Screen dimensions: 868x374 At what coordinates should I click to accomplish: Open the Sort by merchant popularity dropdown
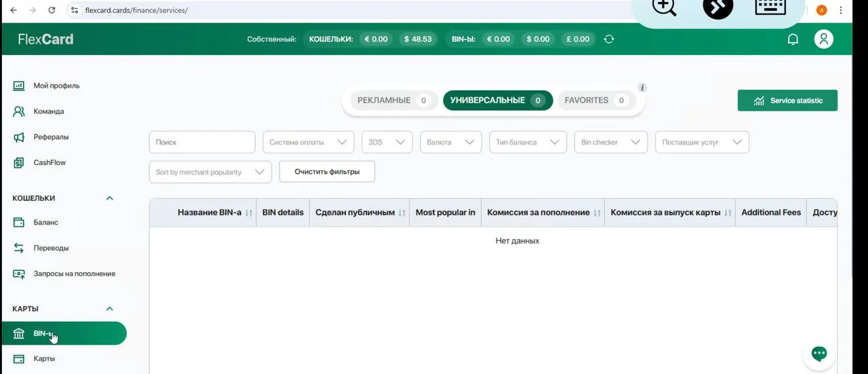click(210, 172)
